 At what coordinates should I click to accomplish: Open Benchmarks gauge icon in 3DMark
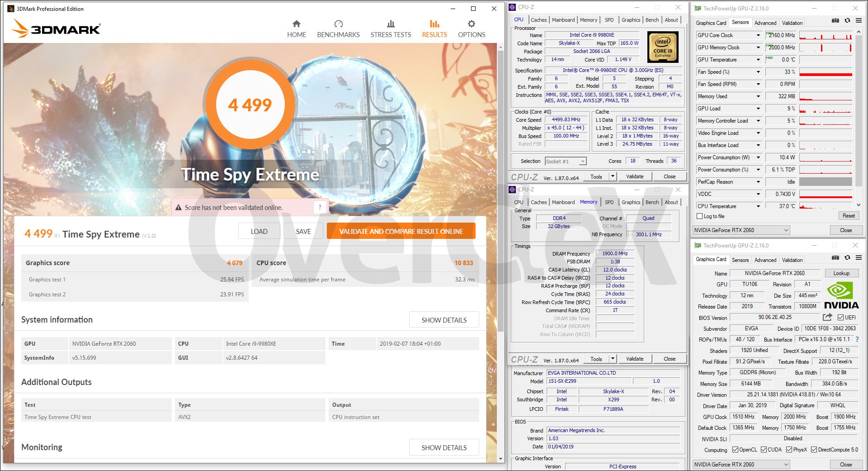point(338,24)
